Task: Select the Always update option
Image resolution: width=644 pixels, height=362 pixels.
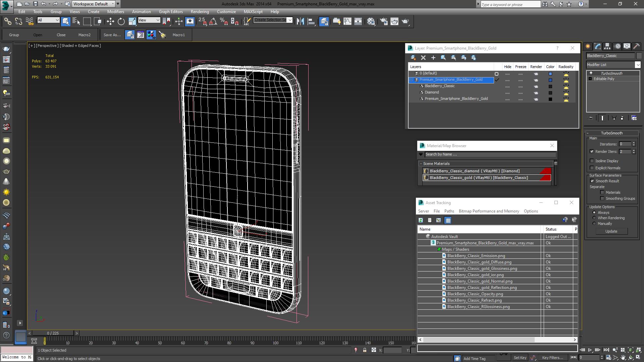Action: pyautogui.click(x=594, y=213)
